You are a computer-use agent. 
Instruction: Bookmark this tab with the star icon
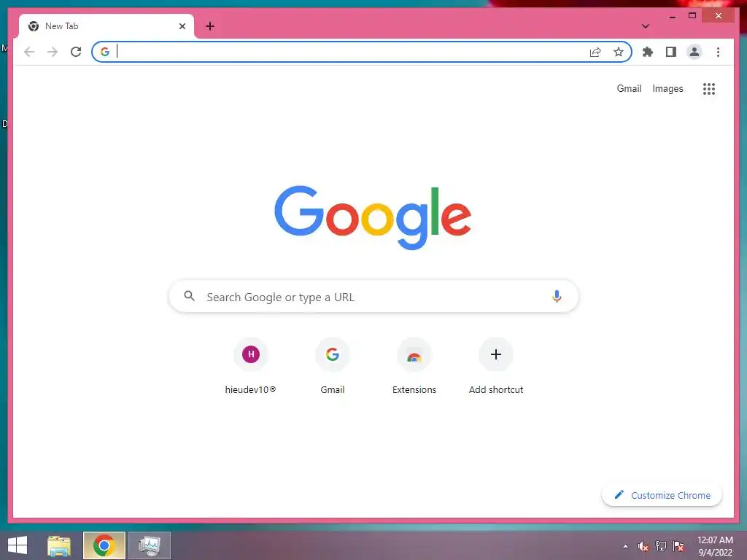click(x=619, y=52)
